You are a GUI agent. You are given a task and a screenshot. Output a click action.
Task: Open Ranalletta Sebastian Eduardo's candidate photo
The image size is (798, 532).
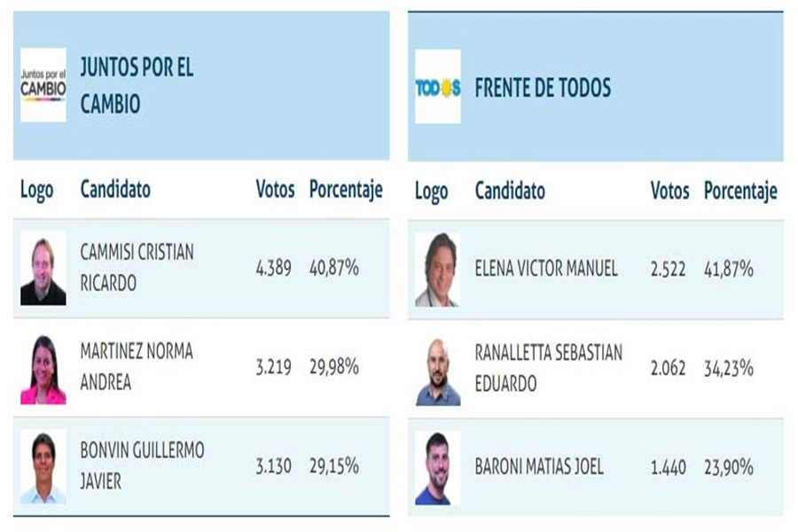(x=438, y=369)
